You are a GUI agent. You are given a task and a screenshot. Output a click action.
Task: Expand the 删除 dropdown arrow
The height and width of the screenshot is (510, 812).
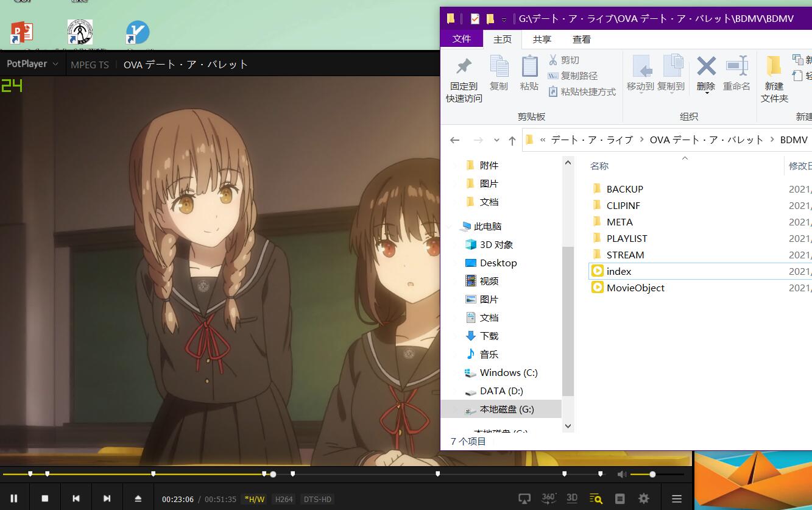click(x=706, y=93)
